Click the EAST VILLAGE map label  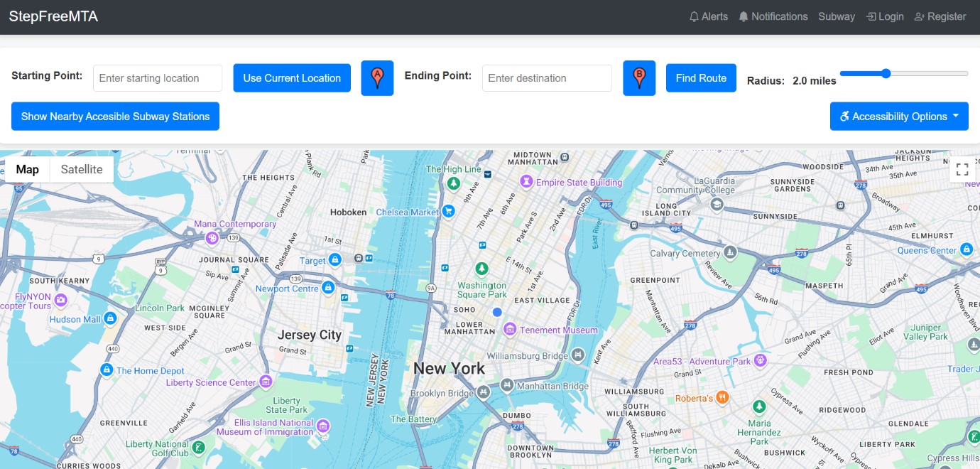543,301
